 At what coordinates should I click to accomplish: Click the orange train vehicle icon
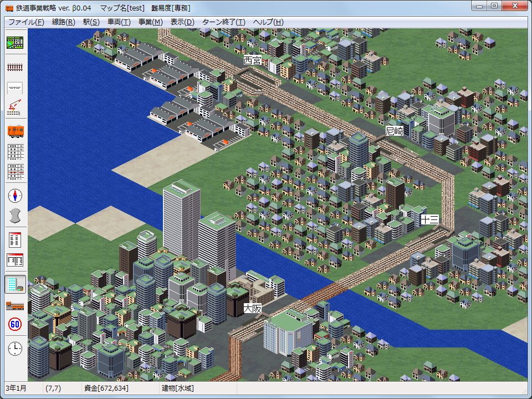click(x=15, y=131)
